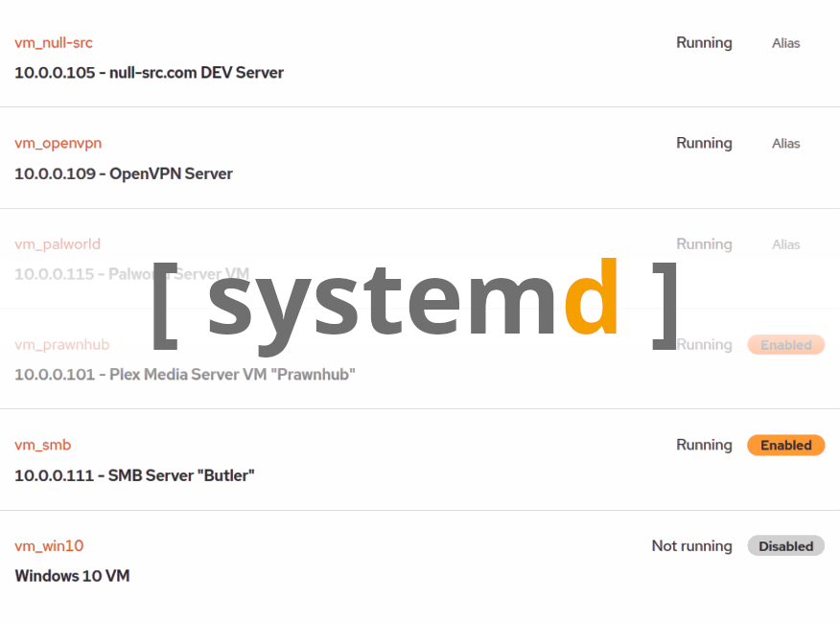The height and width of the screenshot is (623, 840).
Task: Click the Running status next to vm_openvpn
Action: (704, 143)
